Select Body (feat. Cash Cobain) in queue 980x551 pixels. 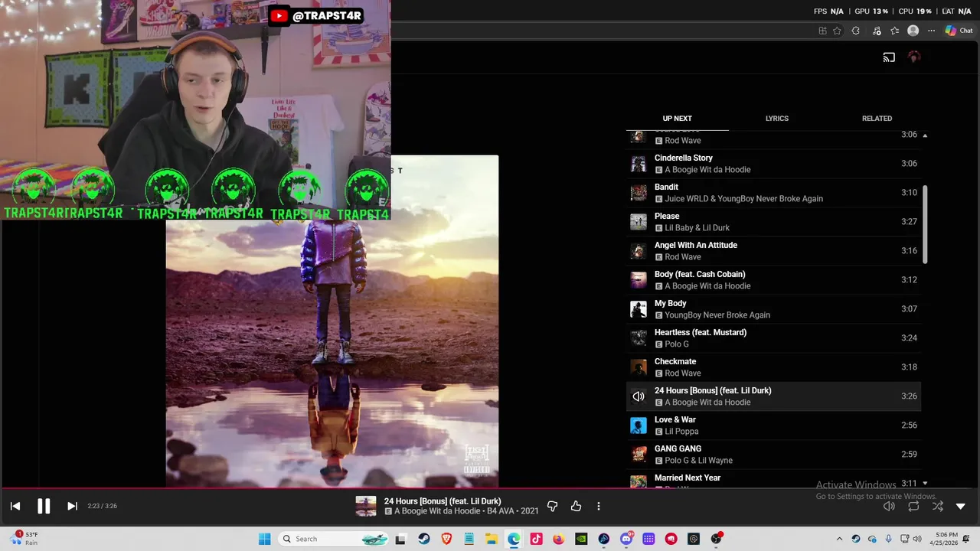[773, 280]
